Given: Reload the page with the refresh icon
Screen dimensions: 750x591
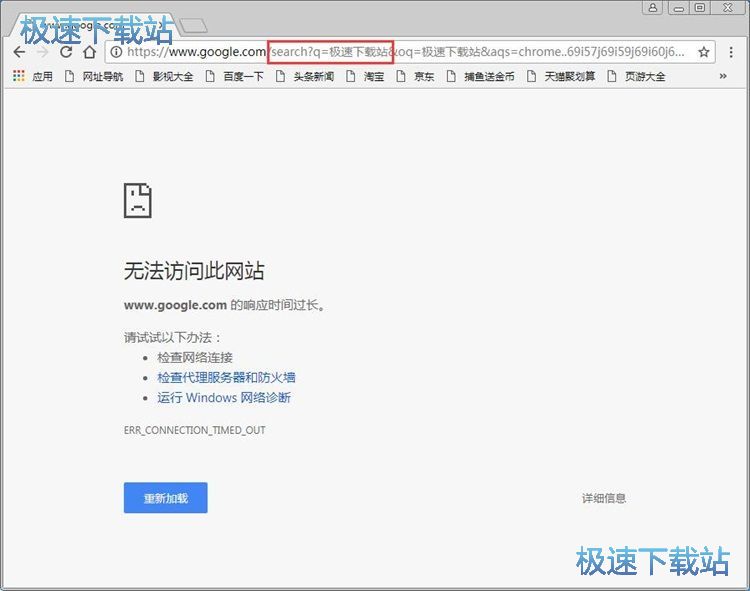Looking at the screenshot, I should coord(66,52).
